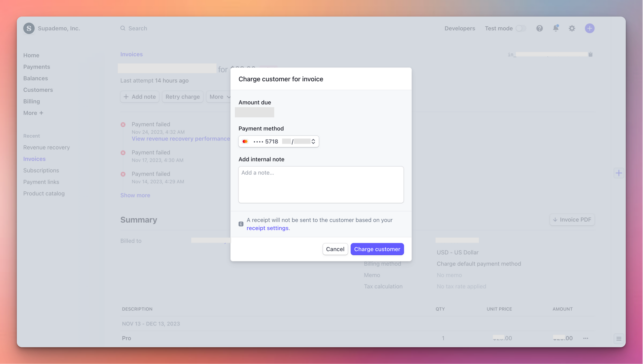The height and width of the screenshot is (364, 643).
Task: Click the copy invoice ID clipboard icon
Action: 591,54
